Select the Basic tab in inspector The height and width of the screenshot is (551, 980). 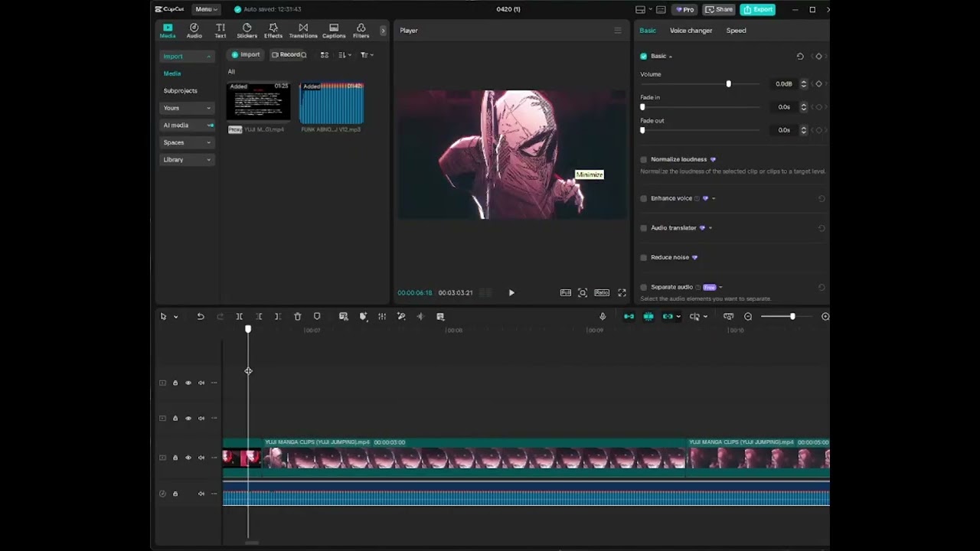(x=648, y=31)
